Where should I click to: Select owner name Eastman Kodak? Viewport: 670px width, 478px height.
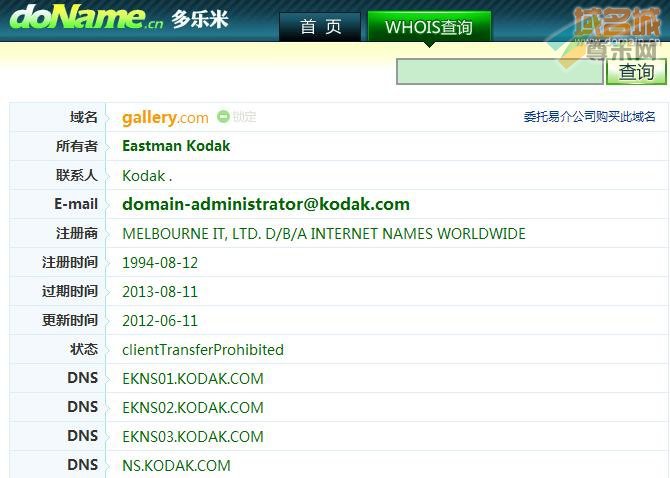pyautogui.click(x=176, y=146)
